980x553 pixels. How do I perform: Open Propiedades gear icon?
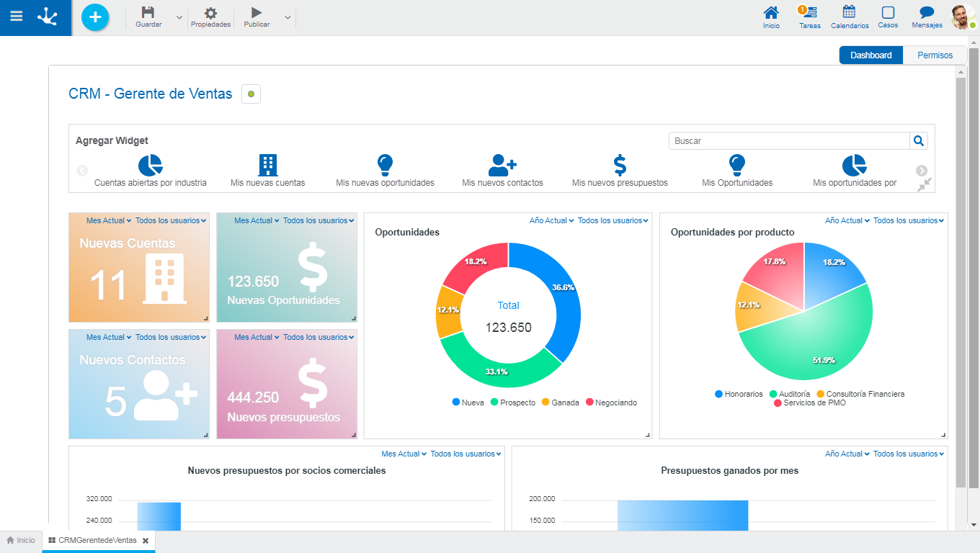coord(210,12)
